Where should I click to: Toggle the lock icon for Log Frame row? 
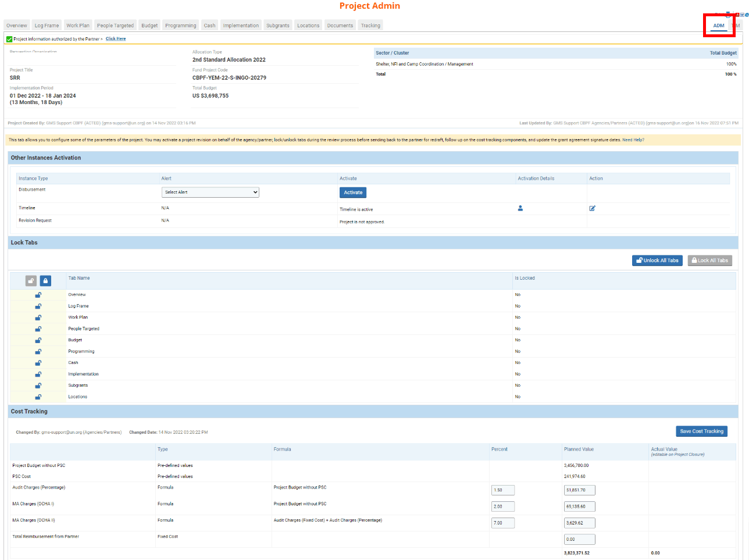[x=38, y=306]
